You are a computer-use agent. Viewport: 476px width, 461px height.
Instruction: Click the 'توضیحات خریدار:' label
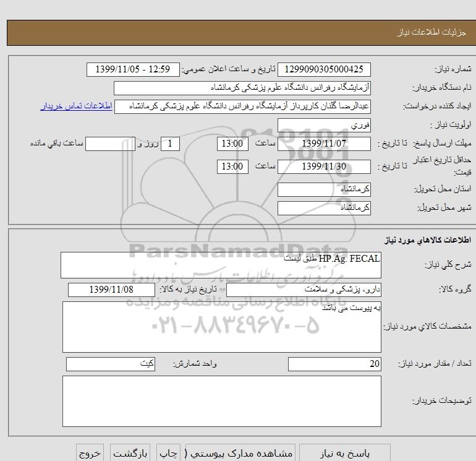442,401
